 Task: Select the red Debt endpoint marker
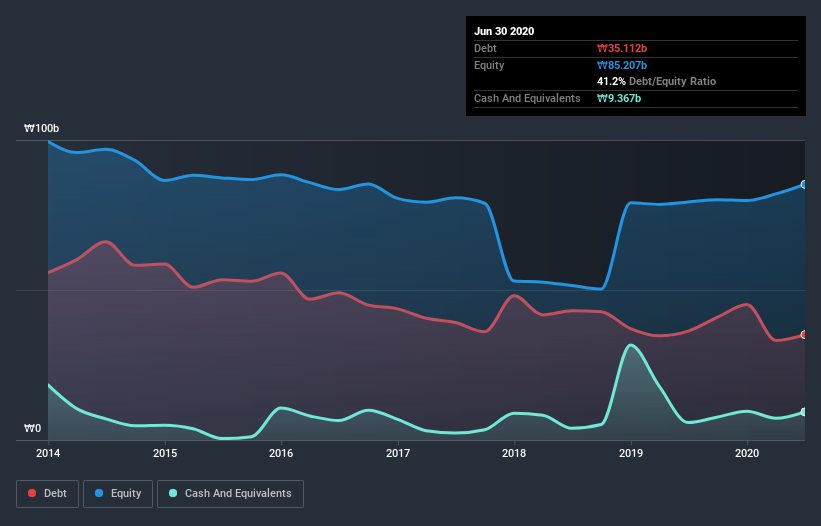(804, 334)
